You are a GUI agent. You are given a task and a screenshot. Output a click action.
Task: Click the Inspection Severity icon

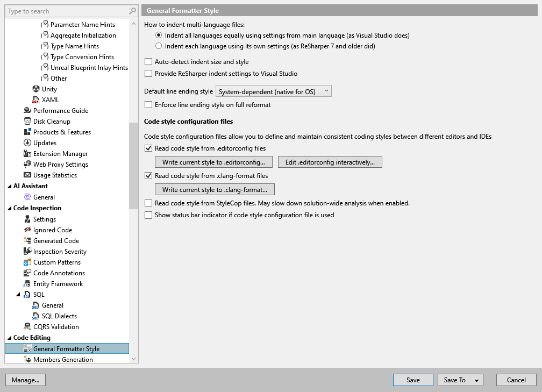pos(27,251)
